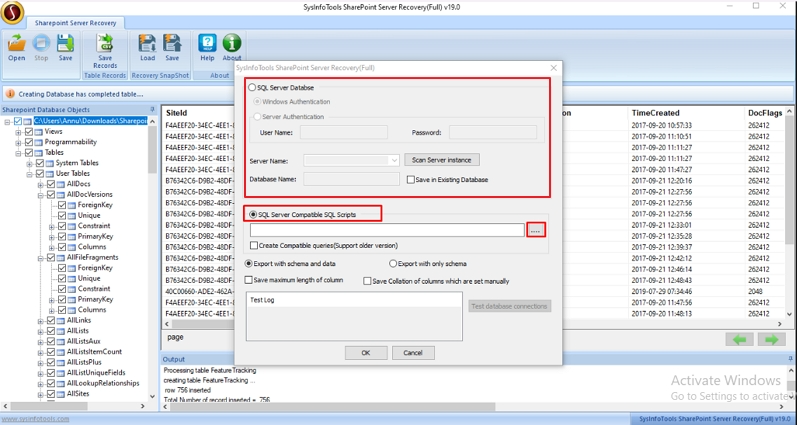Select Export with only schema option
Image resolution: width=797 pixels, height=425 pixels.
(393, 264)
